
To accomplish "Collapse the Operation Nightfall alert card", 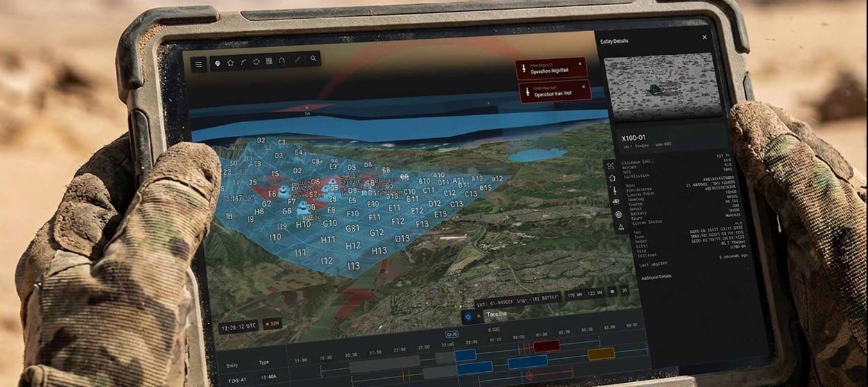I will [580, 64].
